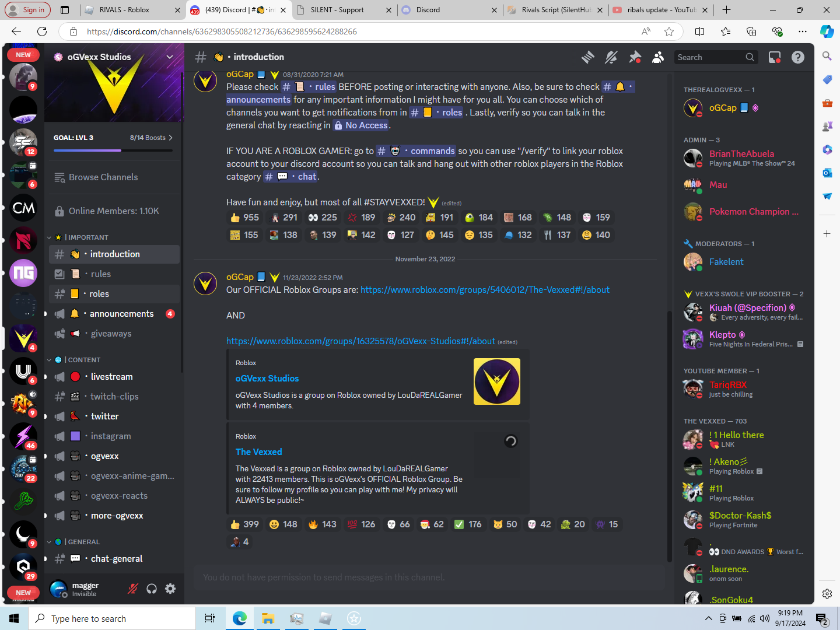The height and width of the screenshot is (630, 840).
Task: Open the livestream channel
Action: [x=114, y=377]
